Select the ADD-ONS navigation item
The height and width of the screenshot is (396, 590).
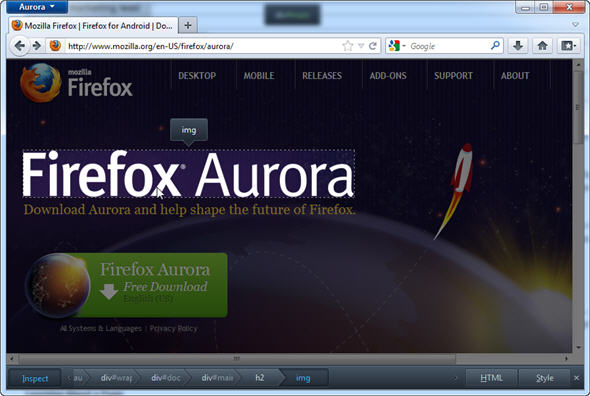click(x=388, y=76)
